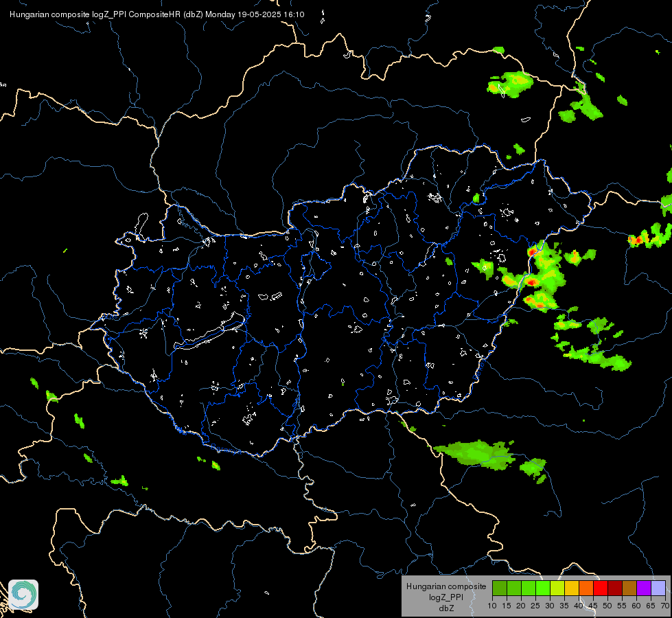The image size is (672, 618).
Task: Click the legend label 'Hungarian composite'
Action: point(446,586)
